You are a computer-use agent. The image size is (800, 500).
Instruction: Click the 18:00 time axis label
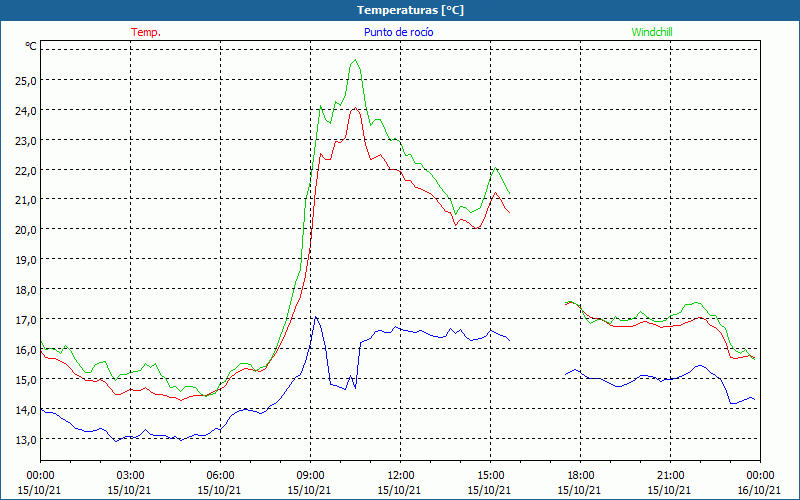point(580,476)
